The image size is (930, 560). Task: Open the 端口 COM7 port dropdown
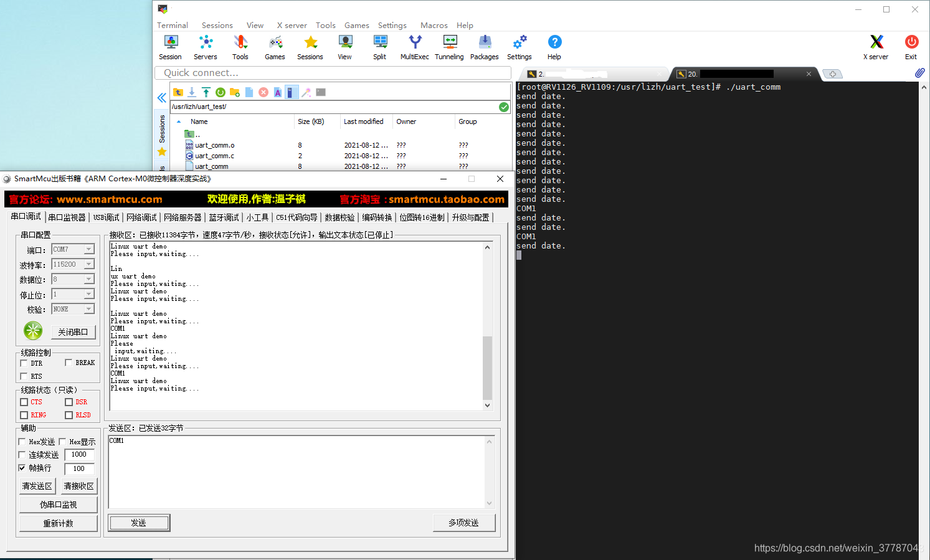point(89,249)
